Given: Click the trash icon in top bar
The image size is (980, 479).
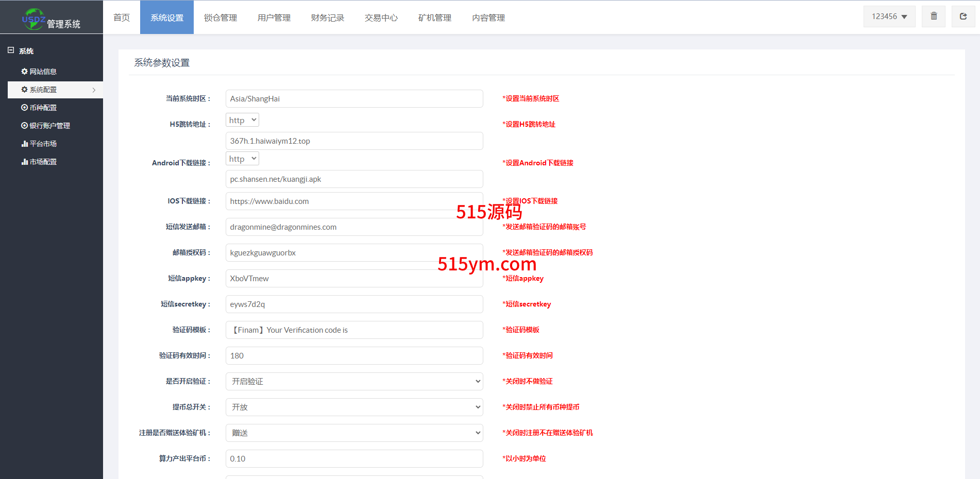Looking at the screenshot, I should pyautogui.click(x=934, y=16).
